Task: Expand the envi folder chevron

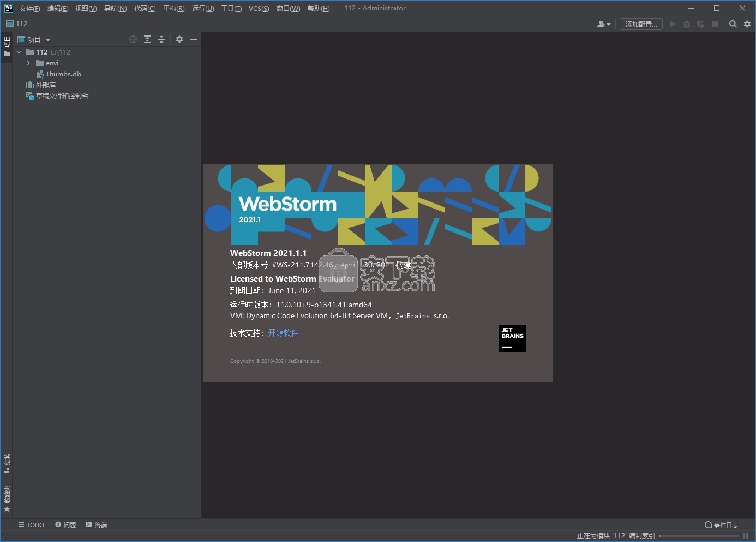Action: click(x=28, y=63)
